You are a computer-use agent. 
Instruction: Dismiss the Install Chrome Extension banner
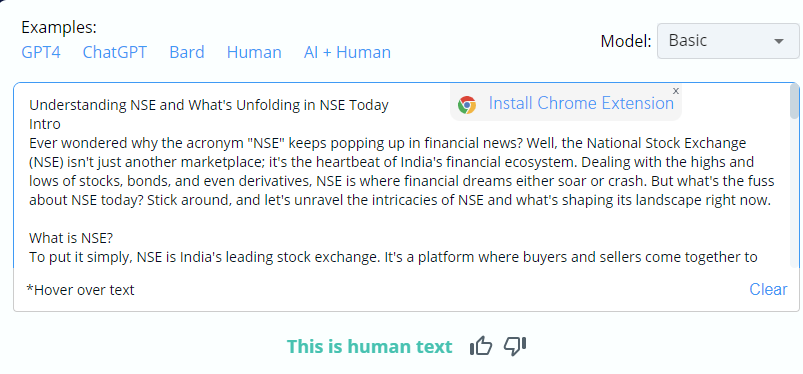click(x=675, y=91)
